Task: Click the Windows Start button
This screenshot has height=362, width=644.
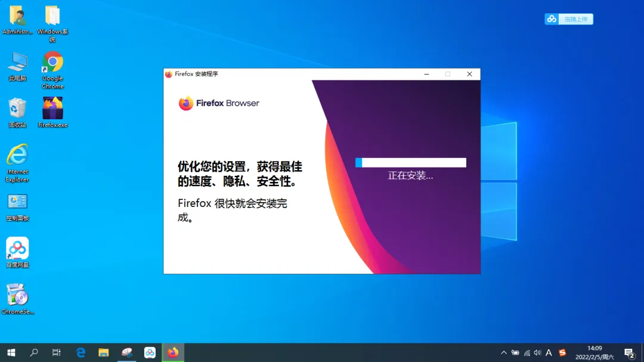Action: pos(11,352)
